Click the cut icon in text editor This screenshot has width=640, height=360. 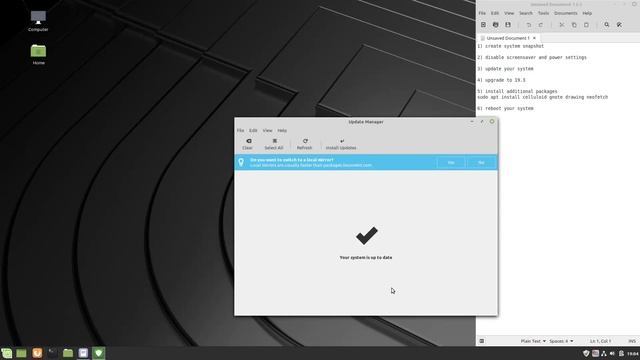coord(562,25)
